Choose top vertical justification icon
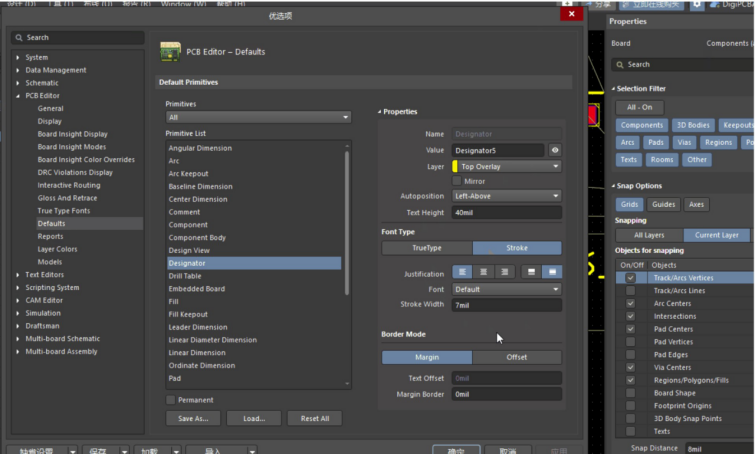 coord(531,272)
